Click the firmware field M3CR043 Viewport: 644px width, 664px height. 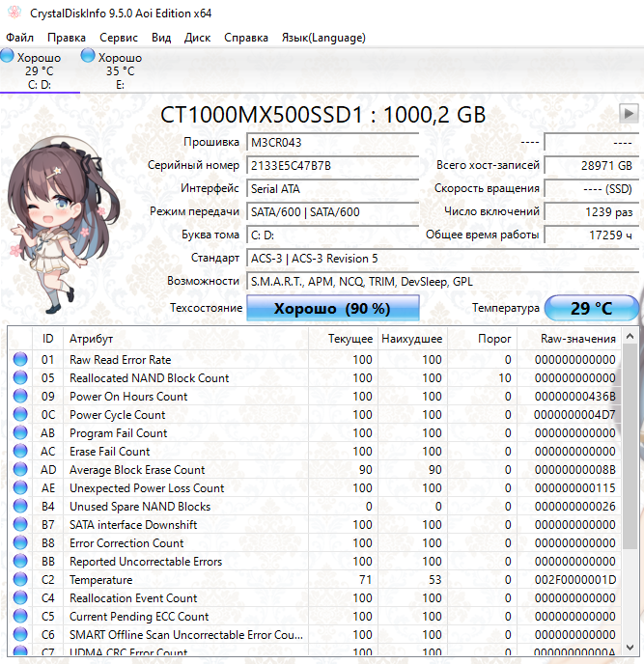[332, 142]
